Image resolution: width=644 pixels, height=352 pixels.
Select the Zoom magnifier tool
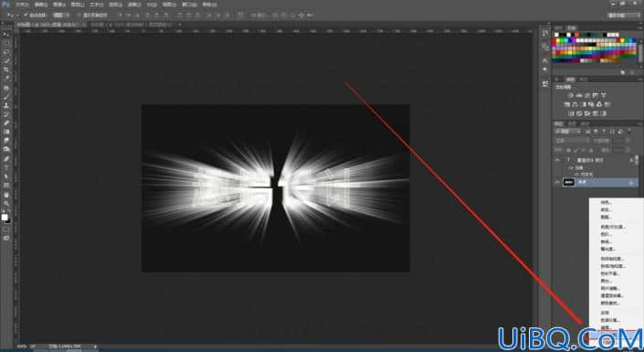(x=5, y=203)
